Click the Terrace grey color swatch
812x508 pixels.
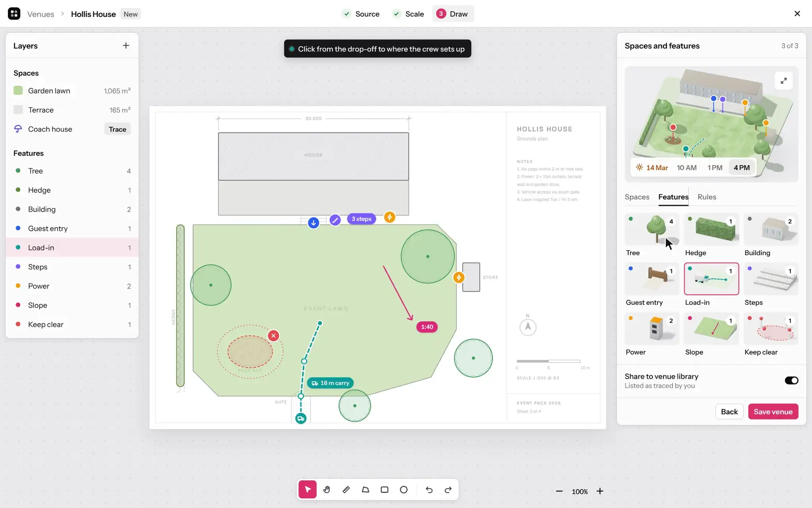point(18,110)
